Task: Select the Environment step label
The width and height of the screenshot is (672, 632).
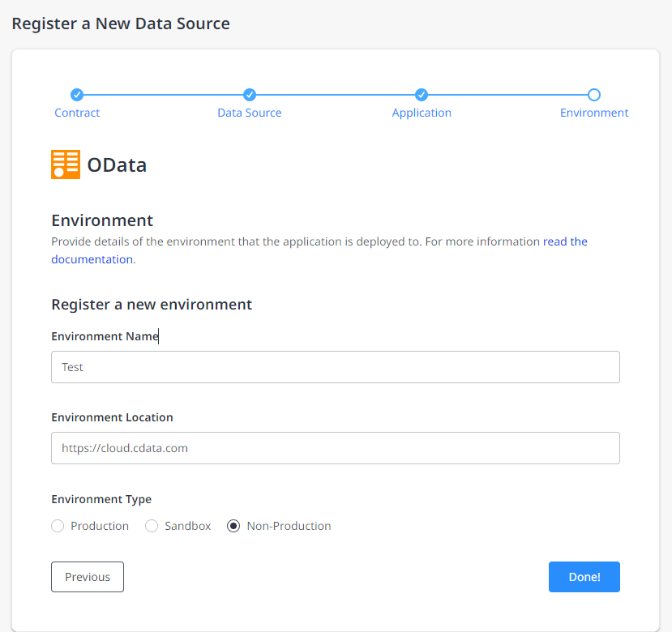Action: (x=594, y=113)
